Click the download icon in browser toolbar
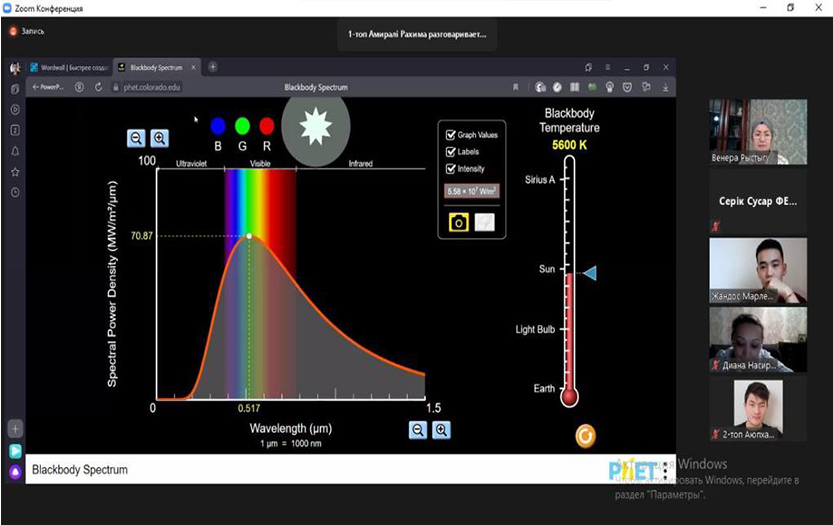Image resolution: width=833 pixels, height=525 pixels. tap(666, 87)
